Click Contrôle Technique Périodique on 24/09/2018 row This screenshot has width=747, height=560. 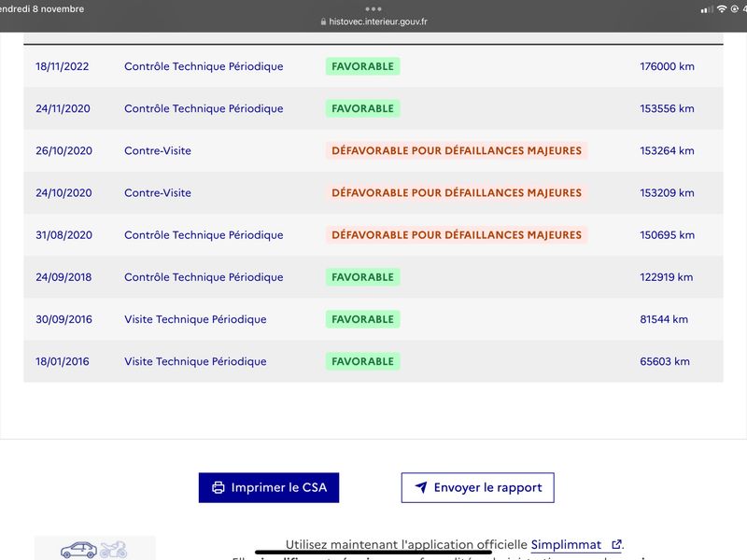coord(204,277)
